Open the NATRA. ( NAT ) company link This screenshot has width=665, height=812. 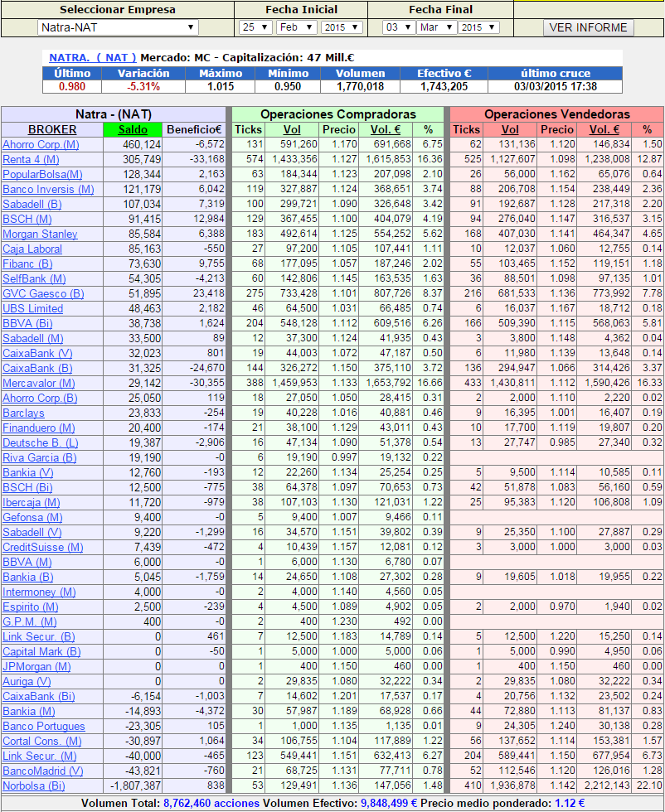pos(92,58)
